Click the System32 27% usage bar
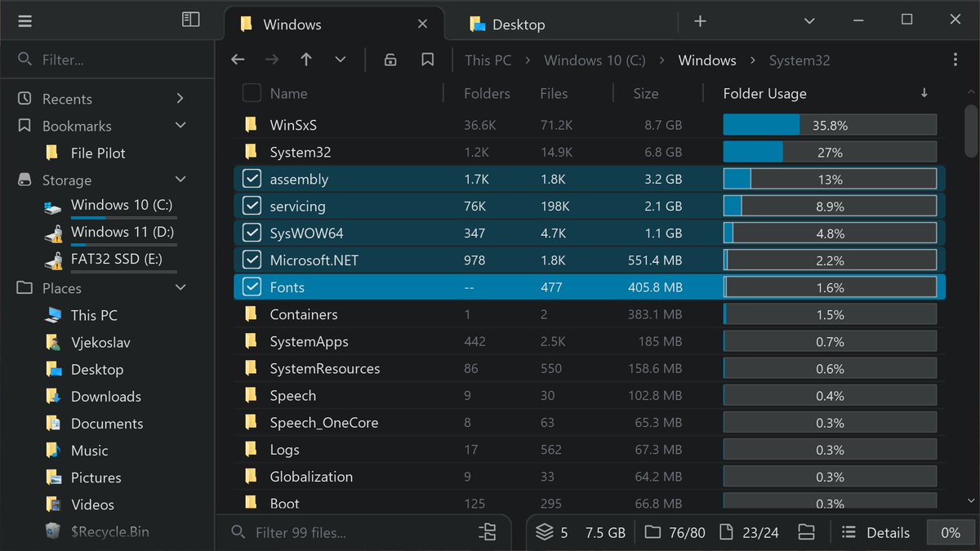 [830, 153]
